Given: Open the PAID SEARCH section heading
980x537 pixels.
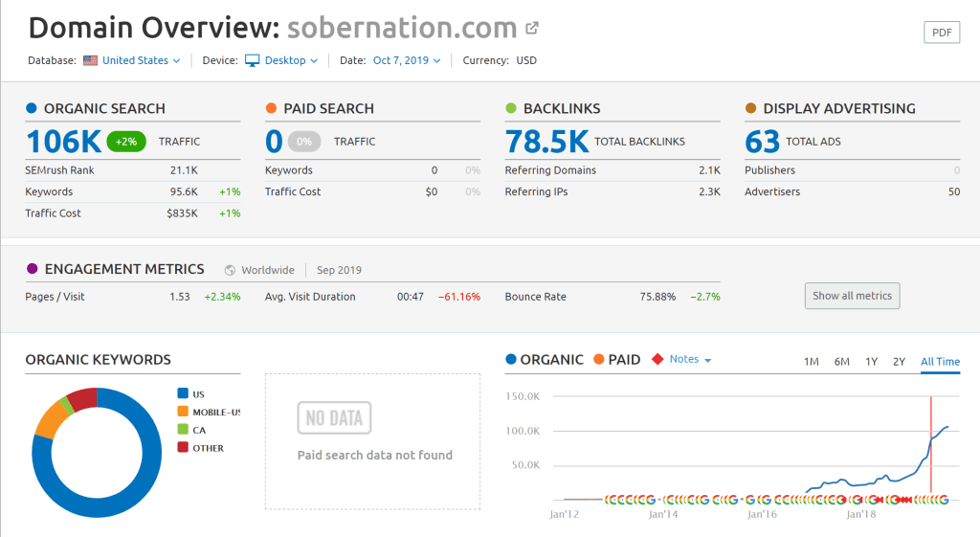Looking at the screenshot, I should 329,109.
